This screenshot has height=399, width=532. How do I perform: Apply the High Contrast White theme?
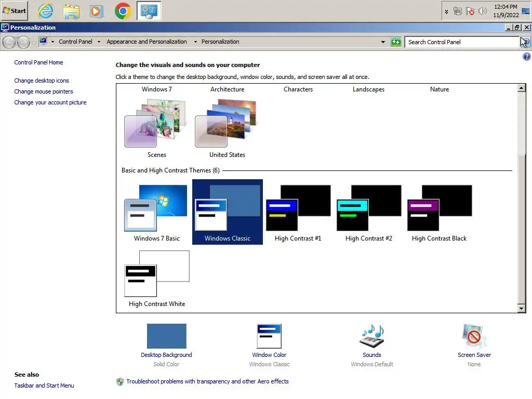(157, 278)
